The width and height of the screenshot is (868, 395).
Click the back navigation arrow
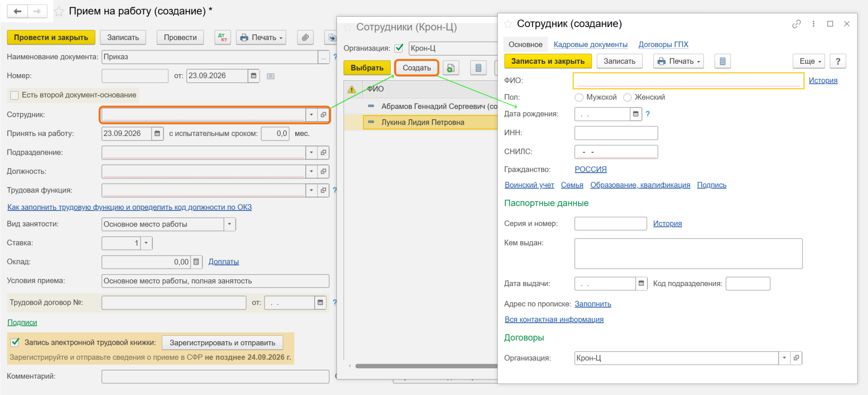(x=18, y=11)
